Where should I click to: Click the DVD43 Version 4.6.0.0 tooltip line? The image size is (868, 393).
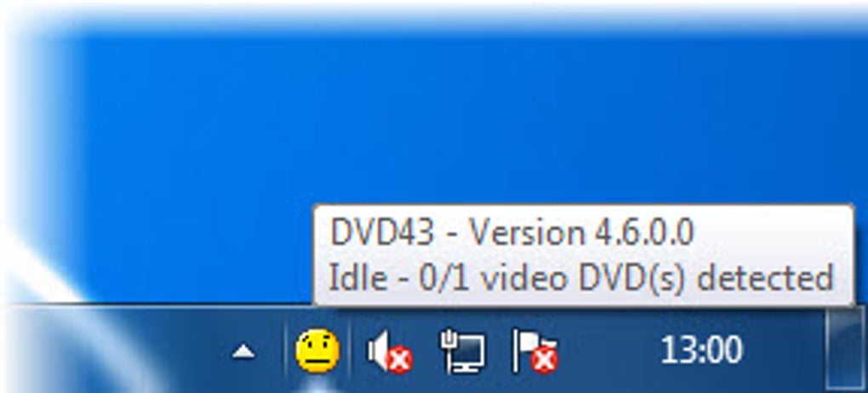511,233
